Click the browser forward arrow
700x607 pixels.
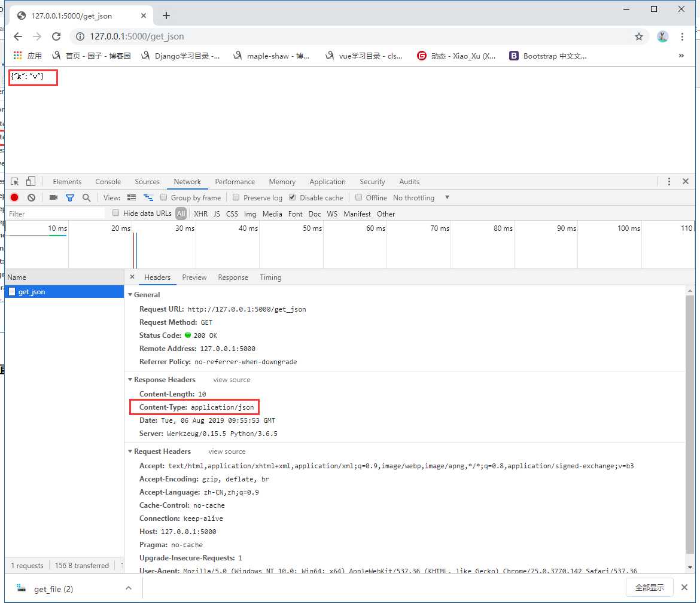click(x=37, y=36)
